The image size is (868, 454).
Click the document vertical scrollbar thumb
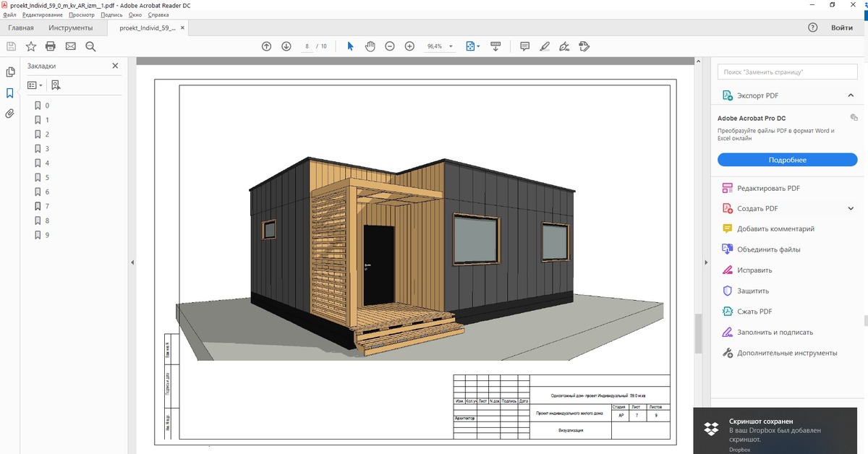pos(698,333)
